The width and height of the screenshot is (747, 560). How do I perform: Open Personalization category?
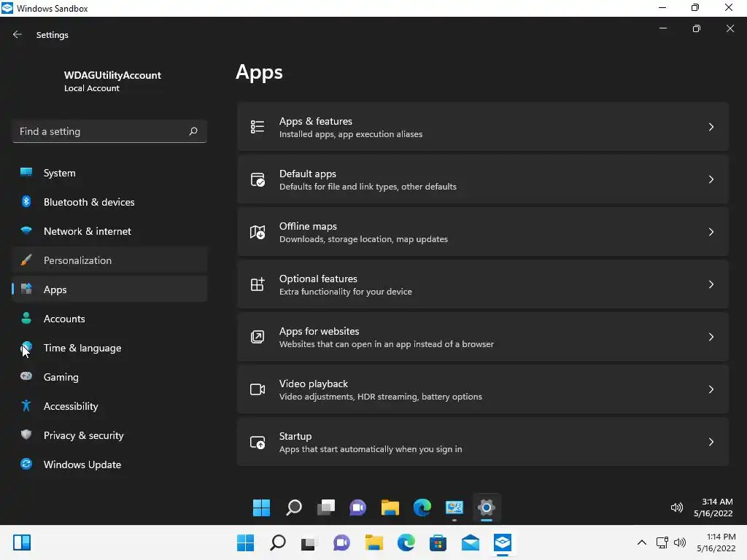109,260
